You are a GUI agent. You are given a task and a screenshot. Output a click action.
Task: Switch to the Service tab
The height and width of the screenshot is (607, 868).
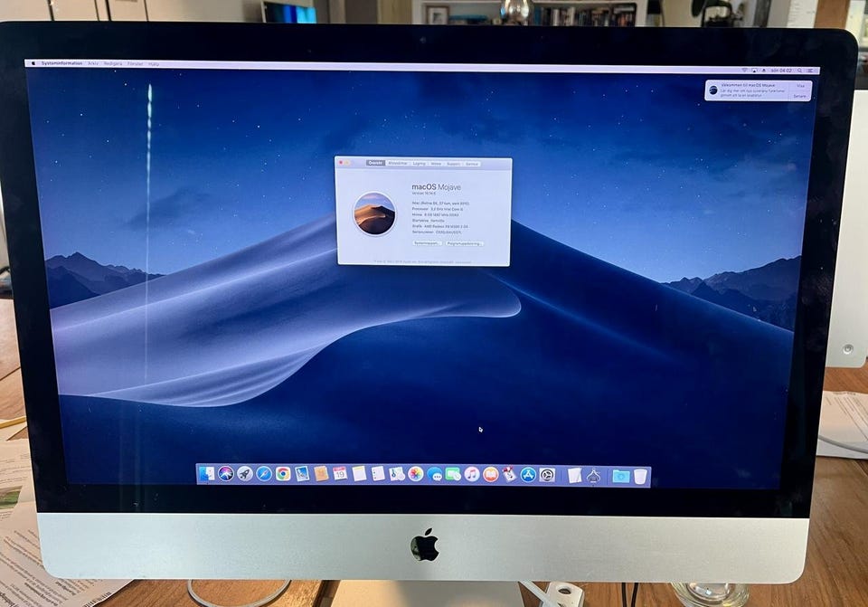click(472, 164)
